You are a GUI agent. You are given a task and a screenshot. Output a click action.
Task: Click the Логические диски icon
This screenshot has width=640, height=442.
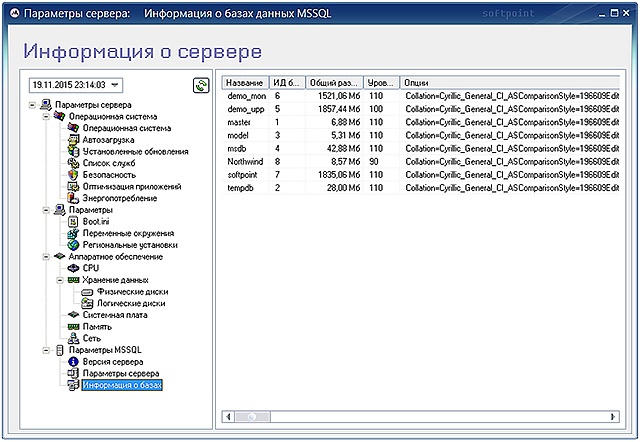pos(87,303)
